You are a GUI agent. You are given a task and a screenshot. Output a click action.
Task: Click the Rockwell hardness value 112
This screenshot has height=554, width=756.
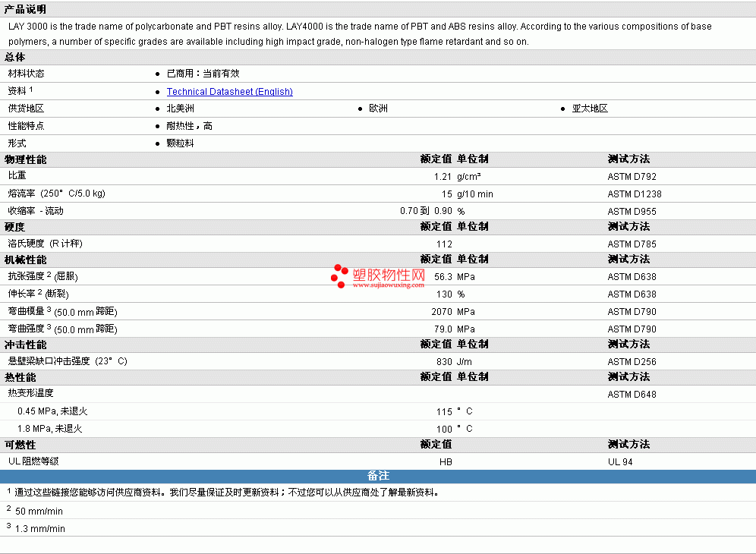(x=445, y=244)
